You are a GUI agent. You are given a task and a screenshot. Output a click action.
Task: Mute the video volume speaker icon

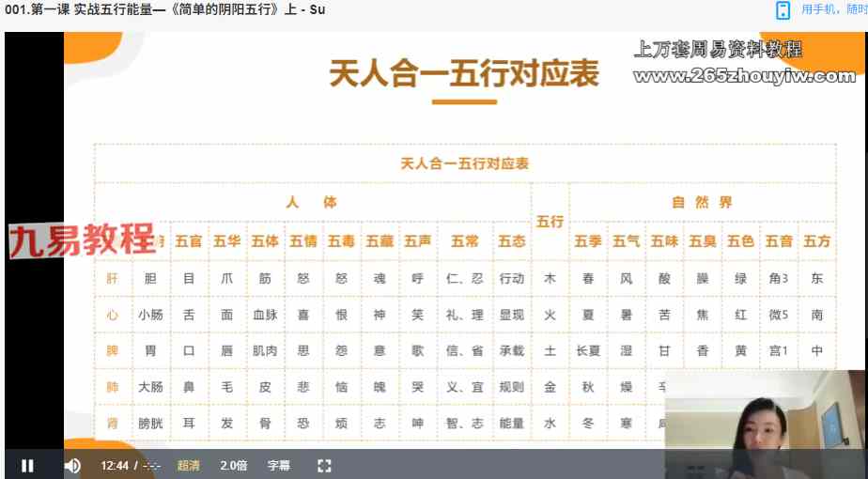click(72, 465)
